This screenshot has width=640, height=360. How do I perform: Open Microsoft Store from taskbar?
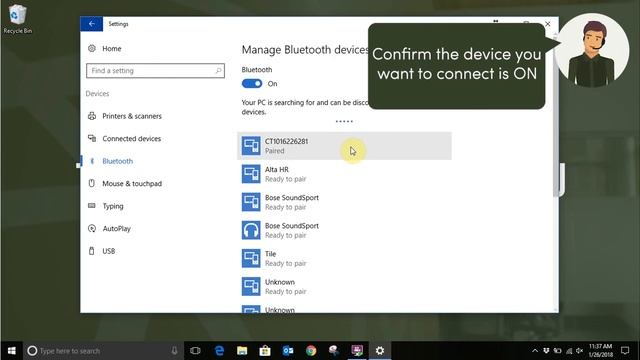tap(265, 351)
